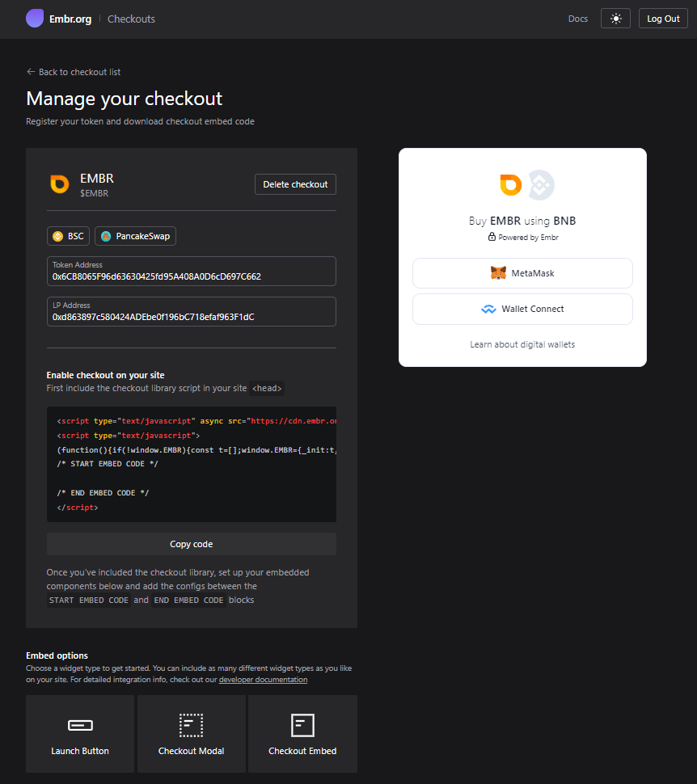Click inside the embed script code block

tap(191, 464)
